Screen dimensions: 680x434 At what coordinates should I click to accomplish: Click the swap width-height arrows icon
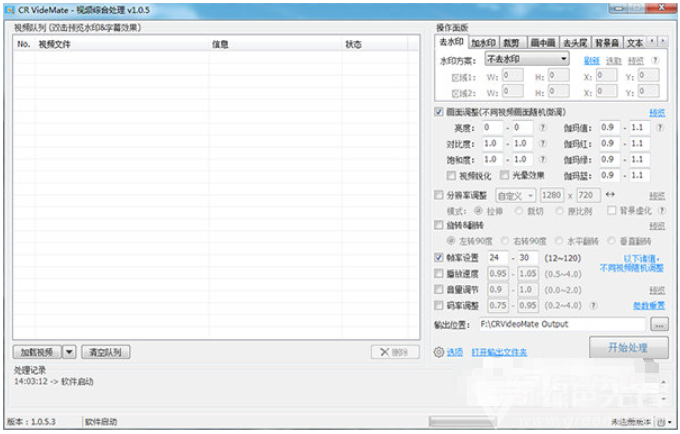point(610,195)
